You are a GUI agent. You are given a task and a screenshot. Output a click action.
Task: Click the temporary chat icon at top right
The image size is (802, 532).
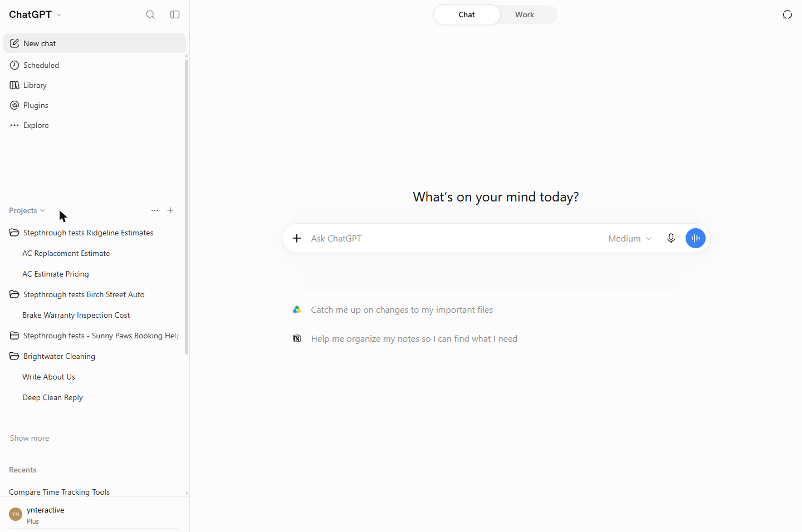pos(788,14)
